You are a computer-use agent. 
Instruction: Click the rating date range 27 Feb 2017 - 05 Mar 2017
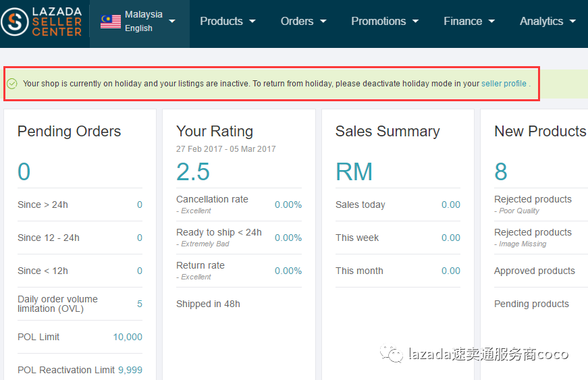225,148
